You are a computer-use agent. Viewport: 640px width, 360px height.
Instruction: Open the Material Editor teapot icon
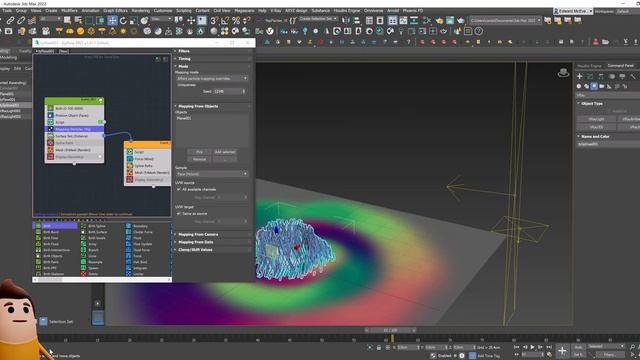tap(428, 20)
